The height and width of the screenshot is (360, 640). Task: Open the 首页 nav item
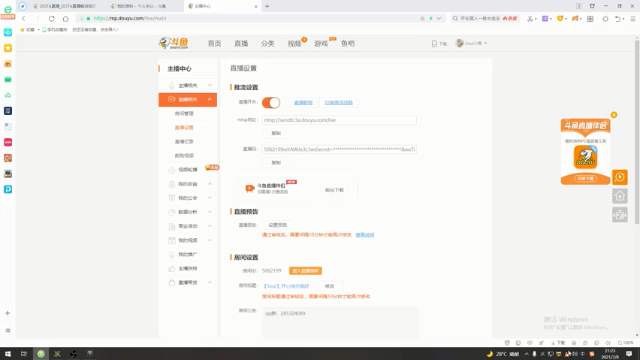pyautogui.click(x=214, y=43)
